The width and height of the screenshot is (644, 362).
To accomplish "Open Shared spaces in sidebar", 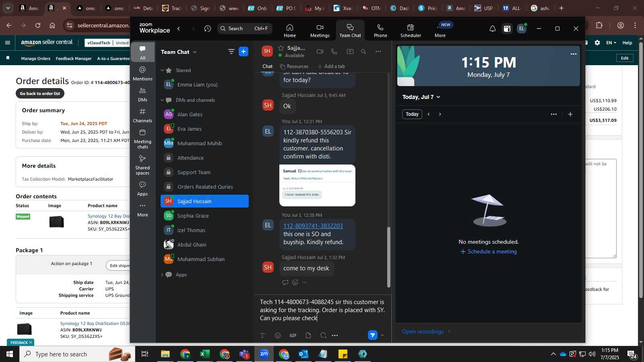I will tap(142, 165).
